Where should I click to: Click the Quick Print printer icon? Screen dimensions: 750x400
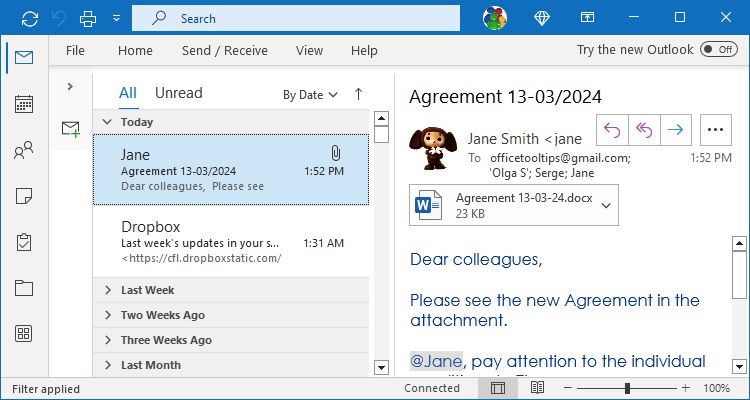[x=88, y=19]
